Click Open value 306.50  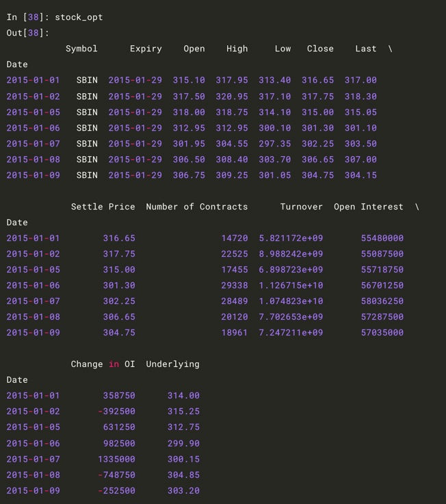189,160
